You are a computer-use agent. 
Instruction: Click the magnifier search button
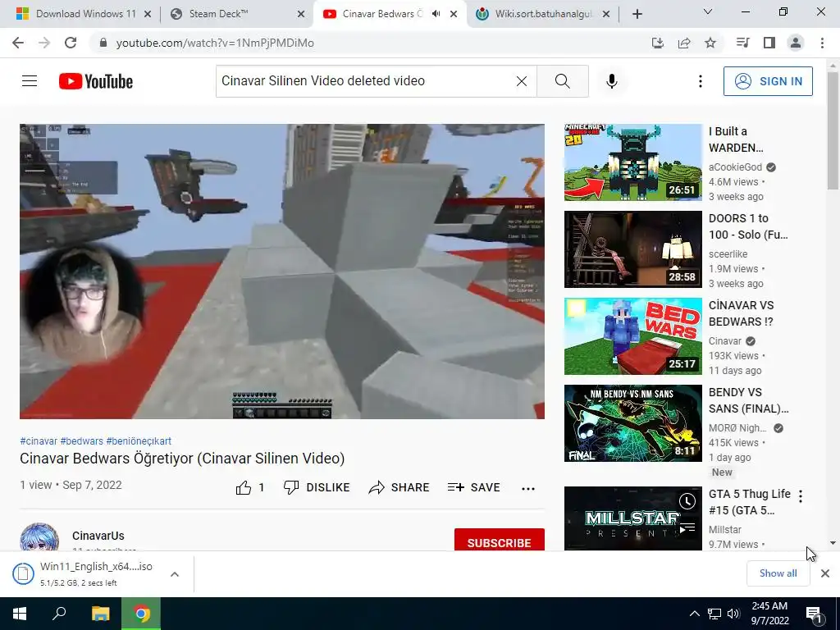click(563, 81)
